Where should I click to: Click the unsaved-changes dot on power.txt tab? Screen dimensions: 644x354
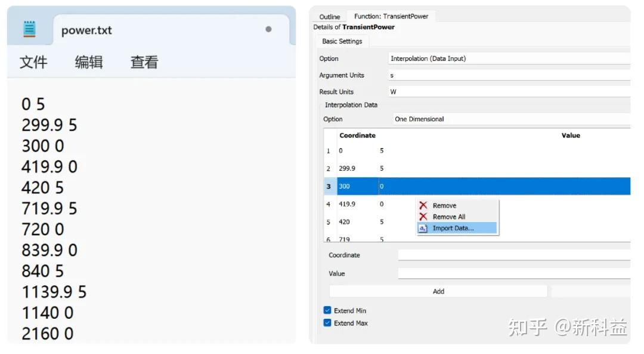[268, 29]
